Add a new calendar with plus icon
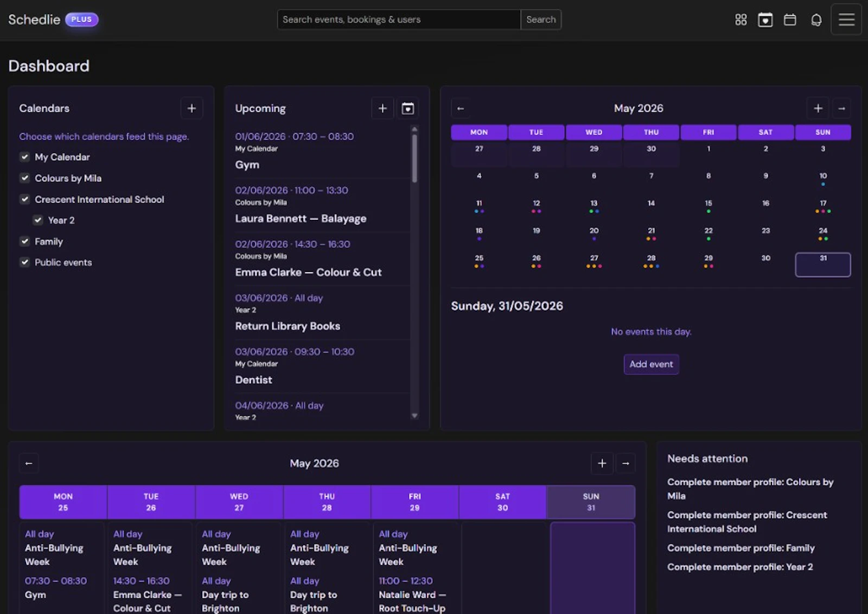 coord(192,108)
